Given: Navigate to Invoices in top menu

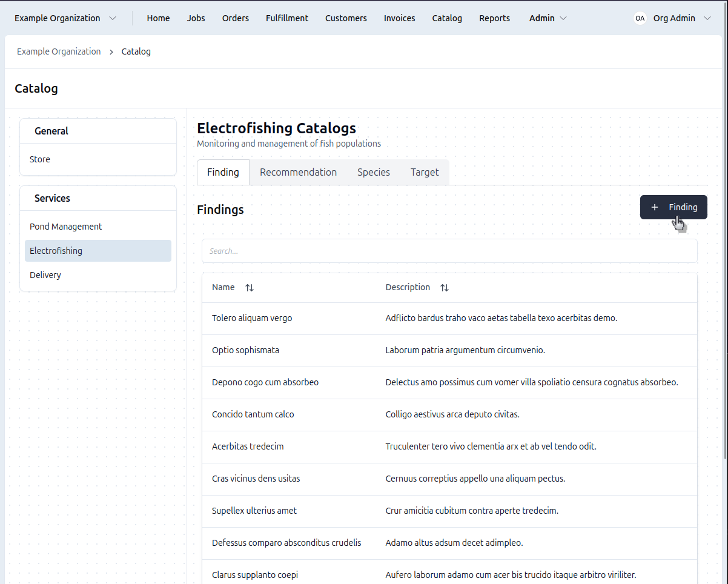Looking at the screenshot, I should [399, 18].
